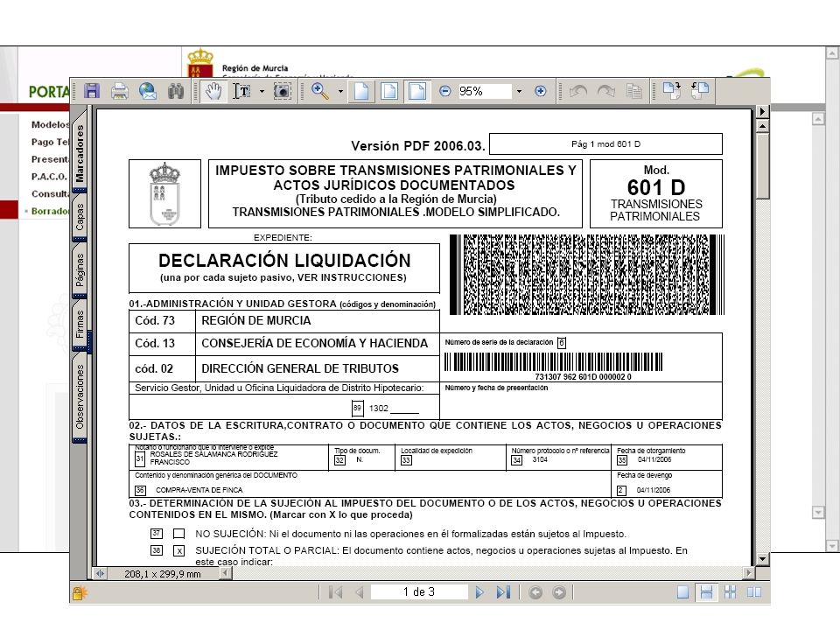Image resolution: width=840 pixels, height=630 pixels.
Task: Set view to Fit Width icon
Action: click(x=417, y=91)
